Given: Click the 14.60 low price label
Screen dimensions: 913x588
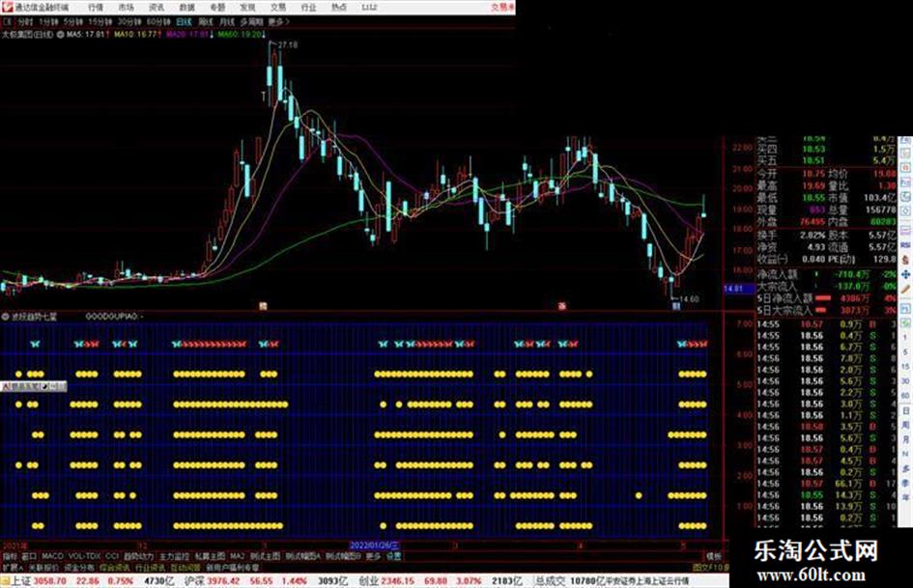Looking at the screenshot, I should click(x=689, y=299).
